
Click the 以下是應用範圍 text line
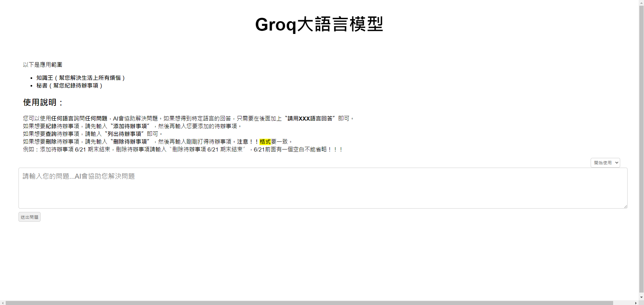click(x=43, y=64)
